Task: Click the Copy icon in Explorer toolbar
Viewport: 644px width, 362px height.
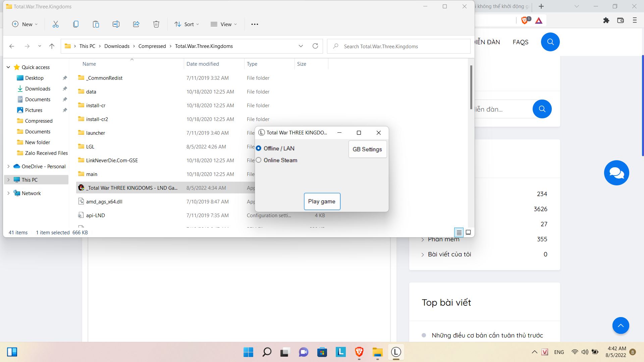Action: tap(76, 24)
